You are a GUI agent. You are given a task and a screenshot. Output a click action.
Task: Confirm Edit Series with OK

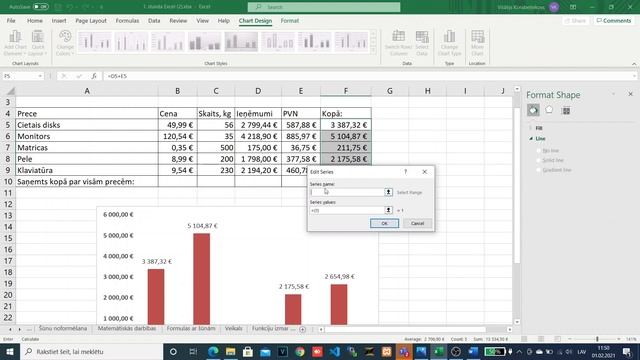click(x=384, y=223)
